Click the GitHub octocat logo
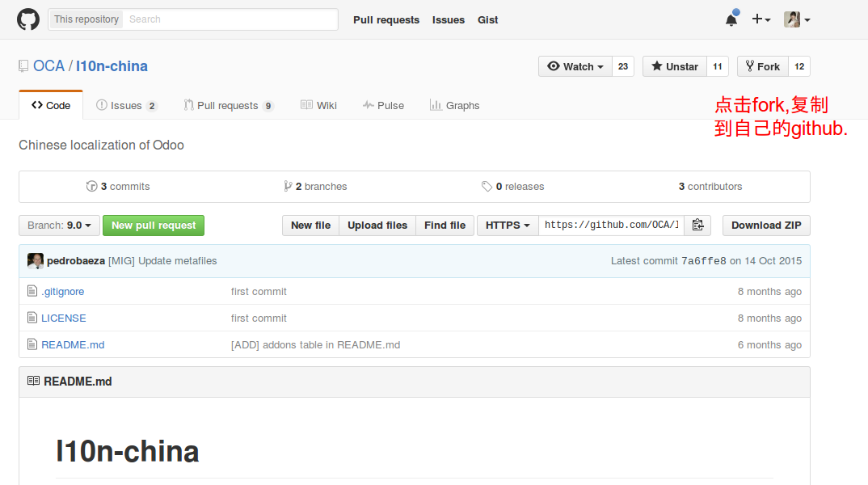The image size is (868, 485). click(28, 19)
